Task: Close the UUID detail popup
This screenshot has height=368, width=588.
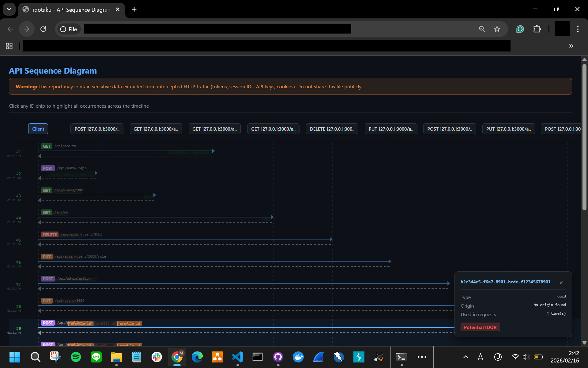Action: click(x=561, y=283)
